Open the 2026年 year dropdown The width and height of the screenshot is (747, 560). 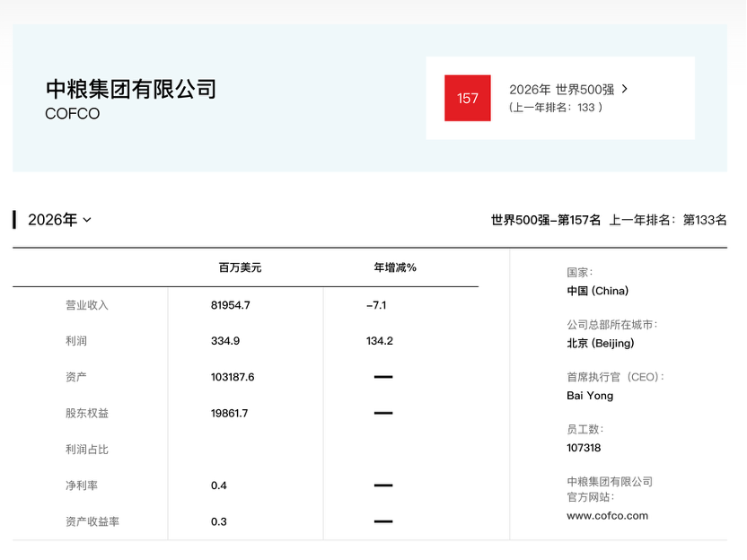59,220
